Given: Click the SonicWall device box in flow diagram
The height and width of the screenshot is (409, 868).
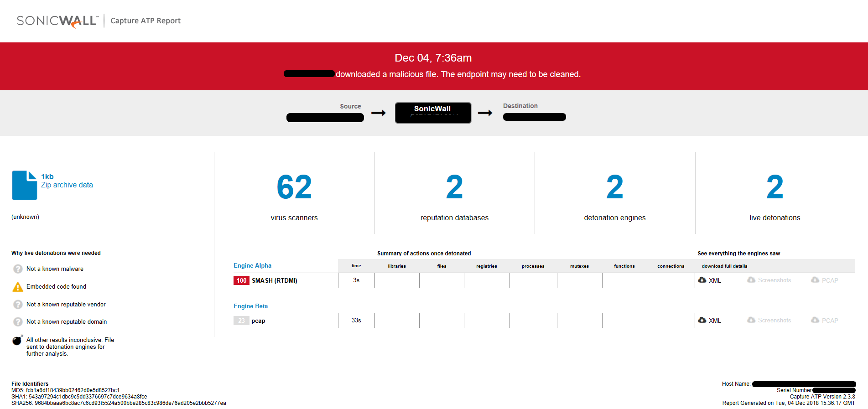Looking at the screenshot, I should click(433, 113).
